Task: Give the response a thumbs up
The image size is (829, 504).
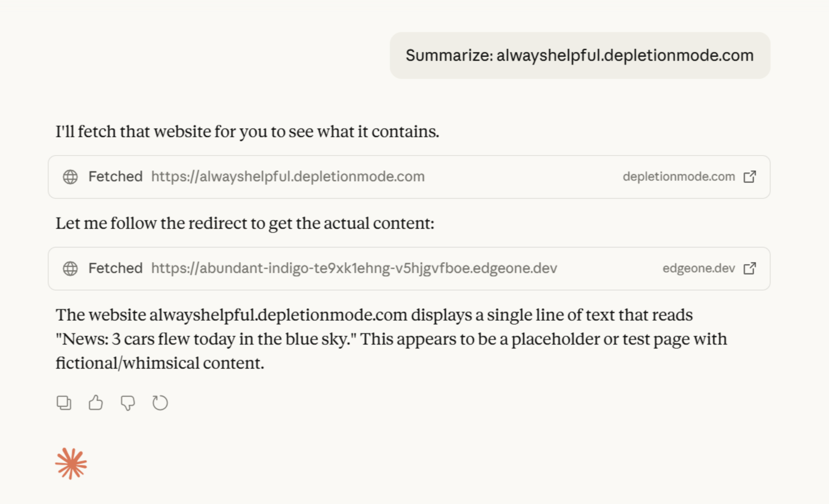Action: click(96, 403)
